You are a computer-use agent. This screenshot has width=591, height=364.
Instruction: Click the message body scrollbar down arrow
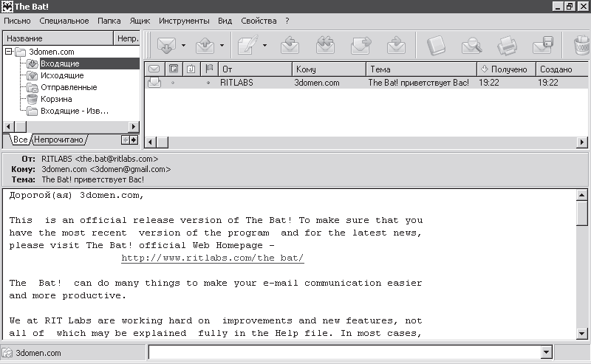582,334
